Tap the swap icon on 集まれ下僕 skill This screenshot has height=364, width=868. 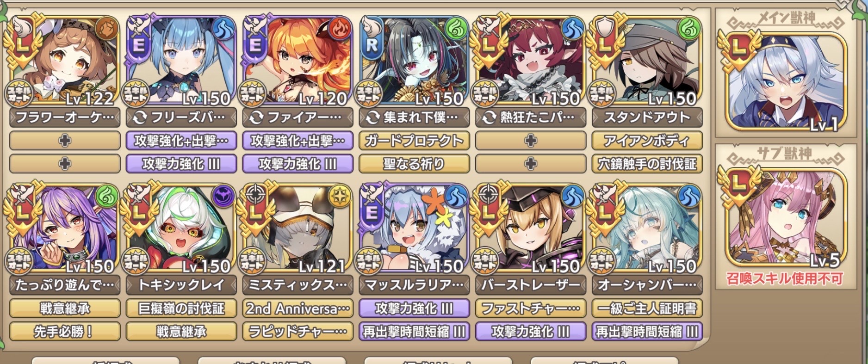[x=373, y=117]
